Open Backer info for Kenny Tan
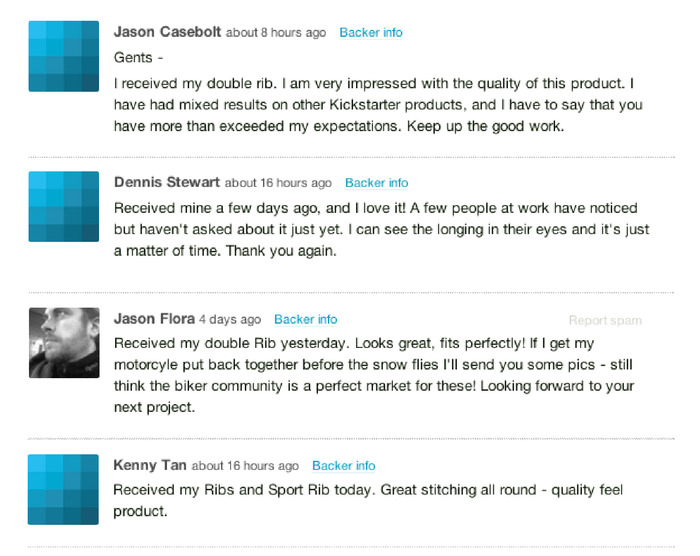This screenshot has height=556, width=700. (x=344, y=466)
